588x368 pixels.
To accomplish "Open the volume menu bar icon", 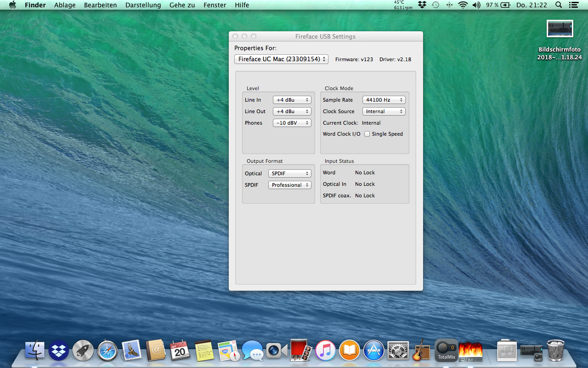I will (x=476, y=5).
